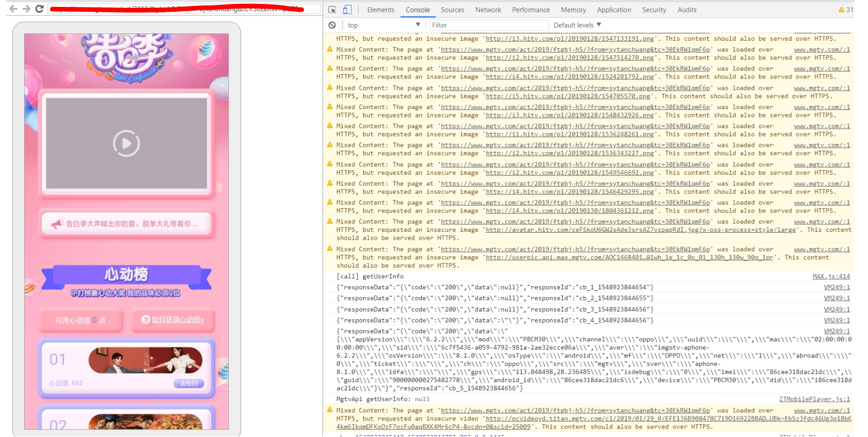The image size is (868, 437).
Task: Click the browser forward arrow
Action: 27,9
